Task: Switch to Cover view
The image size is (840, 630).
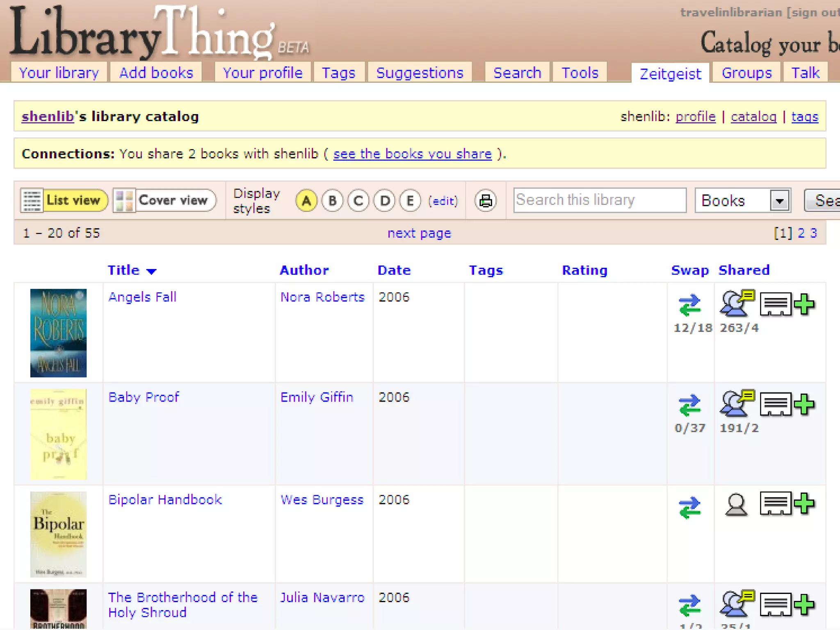Action: coord(173,201)
